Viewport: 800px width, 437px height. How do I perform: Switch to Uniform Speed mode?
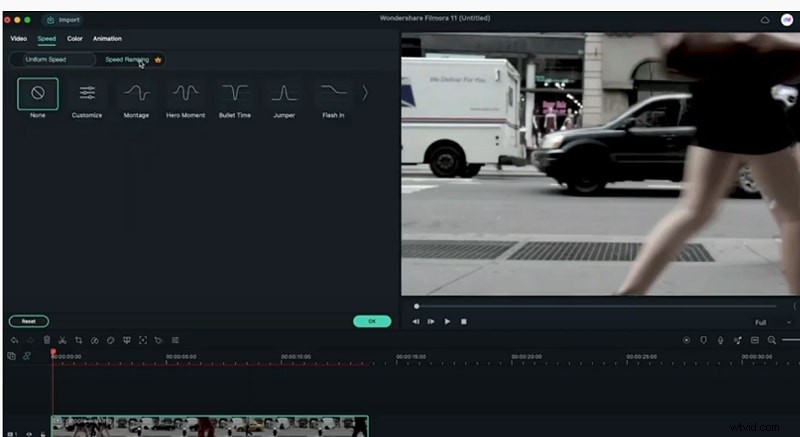[44, 60]
